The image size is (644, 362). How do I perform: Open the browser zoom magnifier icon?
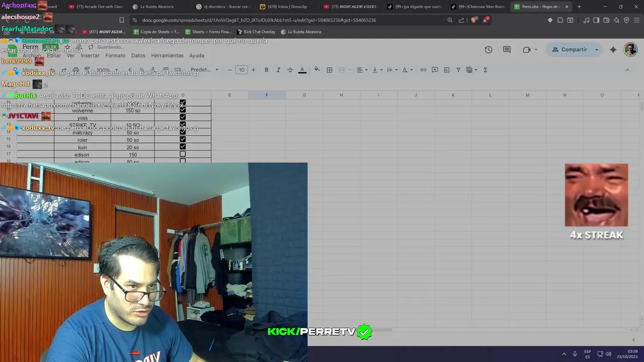(x=450, y=20)
